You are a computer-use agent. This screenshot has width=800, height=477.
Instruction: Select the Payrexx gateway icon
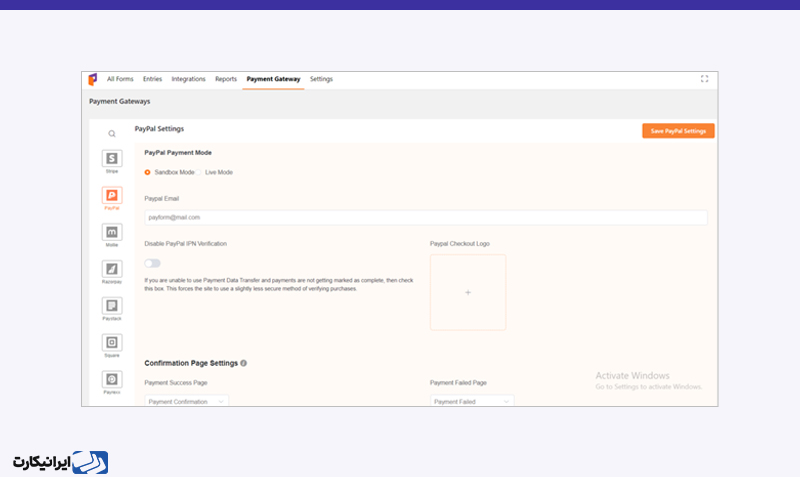click(112, 379)
